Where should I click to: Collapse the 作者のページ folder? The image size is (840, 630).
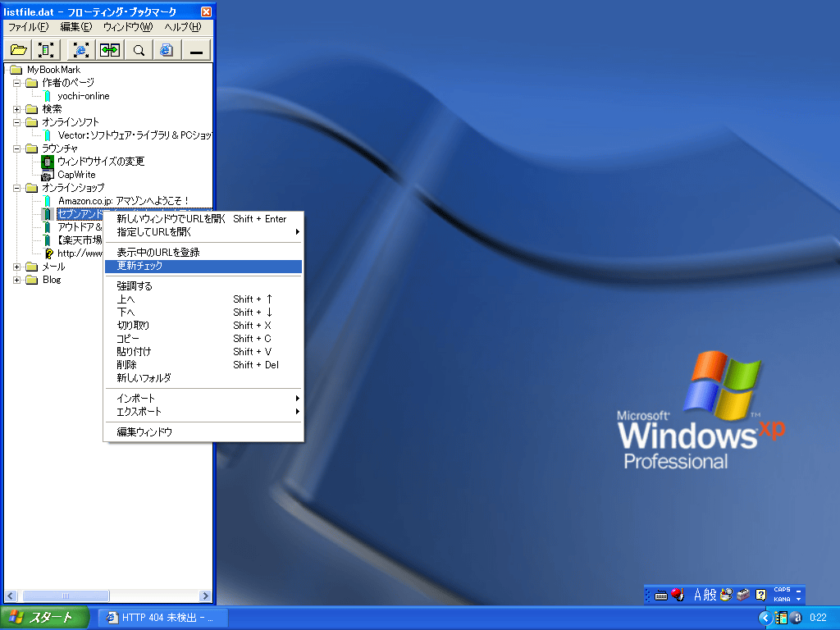17,83
